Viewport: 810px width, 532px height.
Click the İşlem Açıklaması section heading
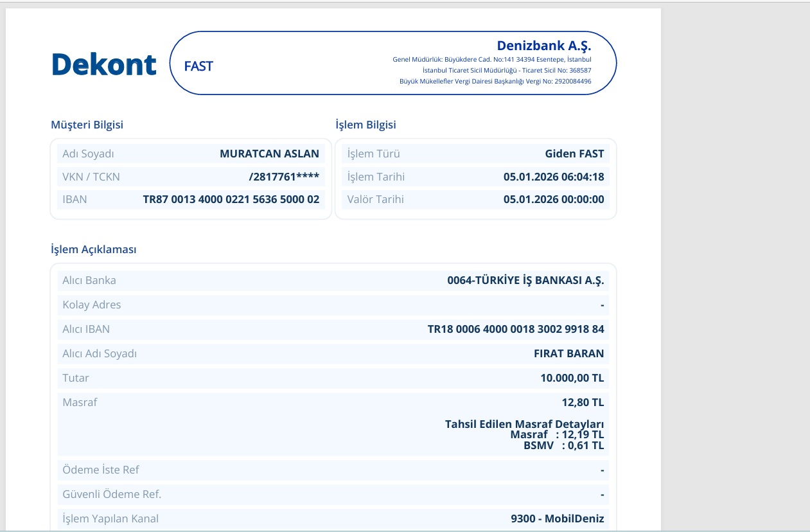tap(94, 249)
